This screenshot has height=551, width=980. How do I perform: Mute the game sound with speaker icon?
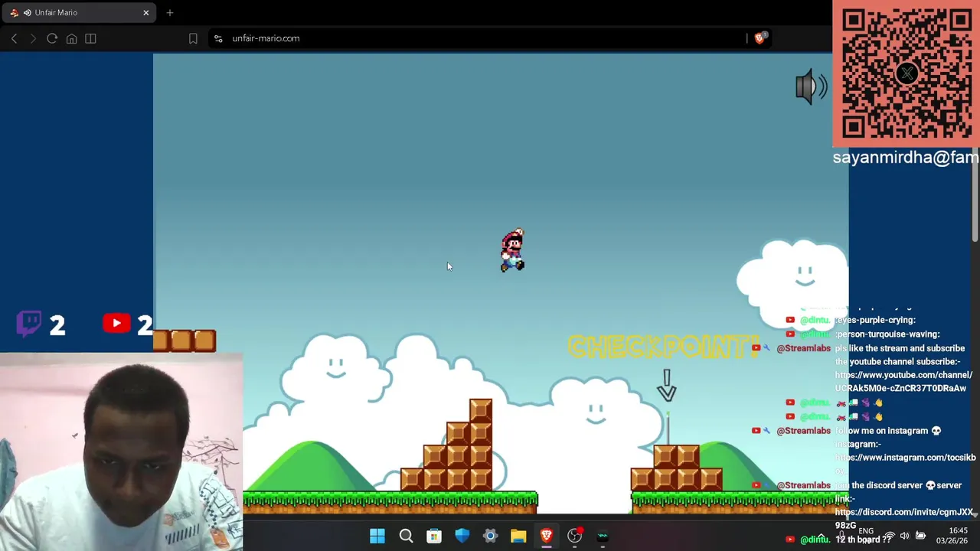(x=811, y=86)
